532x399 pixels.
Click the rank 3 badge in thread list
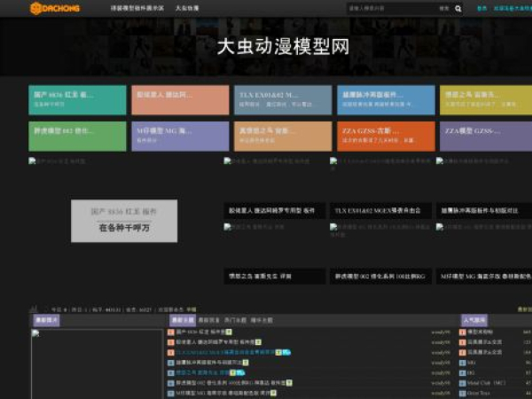[x=171, y=352]
